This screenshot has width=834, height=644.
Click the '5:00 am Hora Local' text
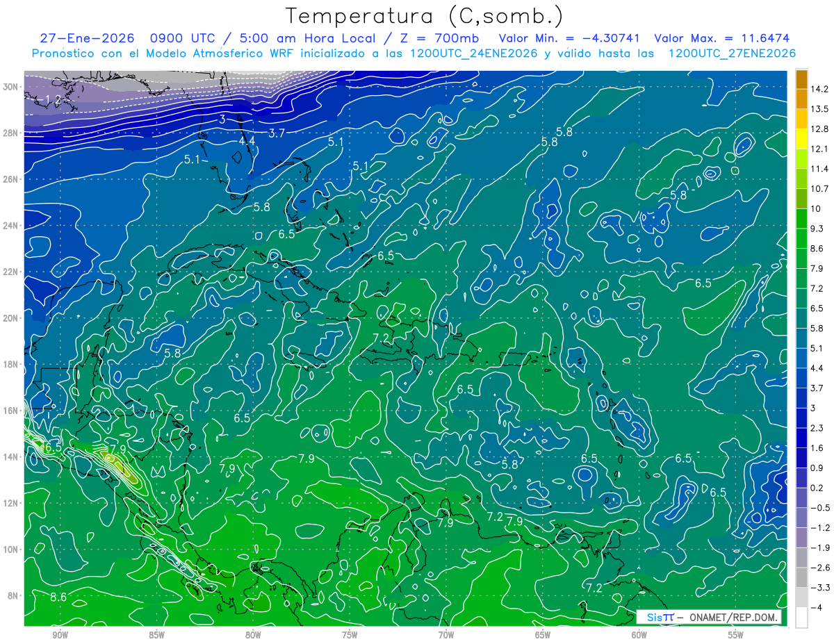point(309,39)
